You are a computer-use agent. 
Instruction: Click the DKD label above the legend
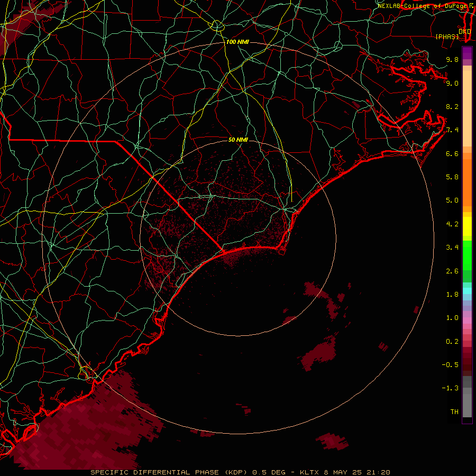(x=465, y=32)
